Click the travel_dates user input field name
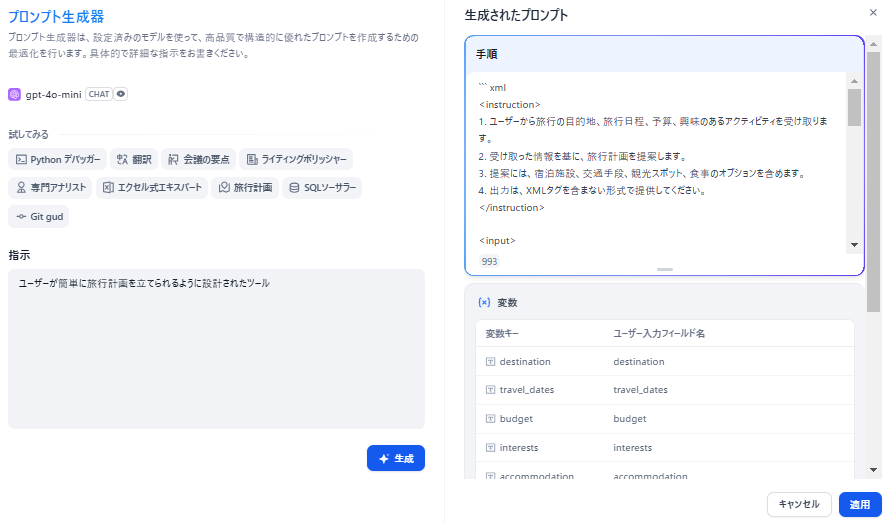The image size is (894, 524). point(640,389)
